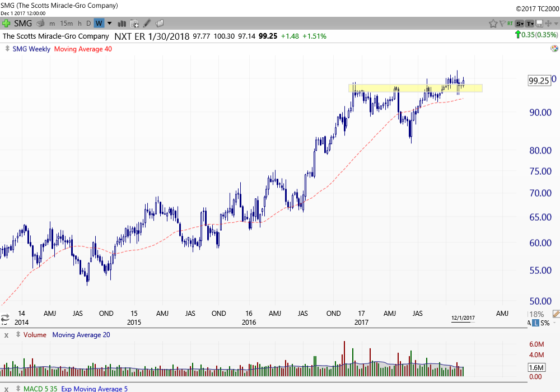Edit the Moving Average 40 label
The height and width of the screenshot is (392, 560).
(83, 49)
